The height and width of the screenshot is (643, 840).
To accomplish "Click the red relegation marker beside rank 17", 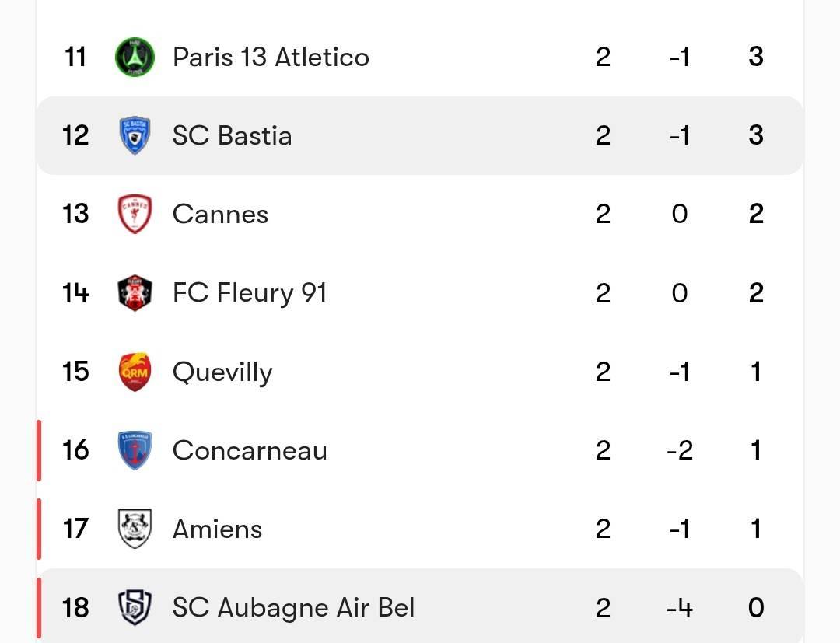I will pyautogui.click(x=39, y=529).
